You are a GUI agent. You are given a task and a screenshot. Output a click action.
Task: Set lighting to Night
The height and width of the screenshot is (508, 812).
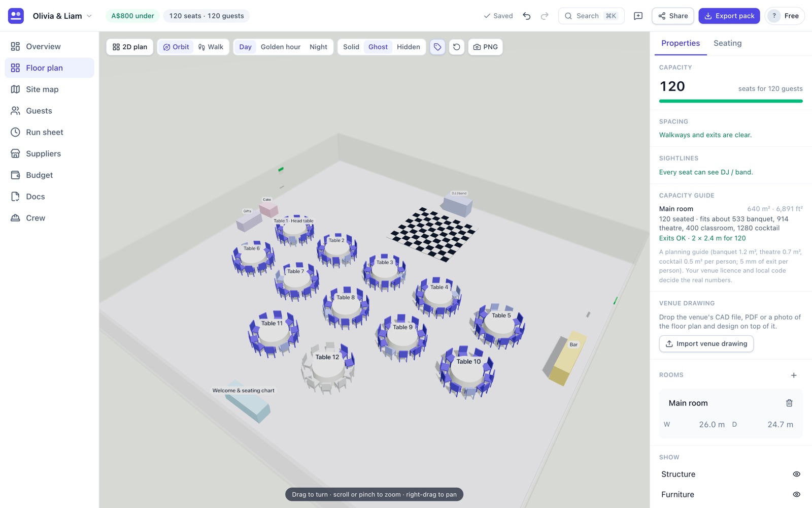pos(318,47)
